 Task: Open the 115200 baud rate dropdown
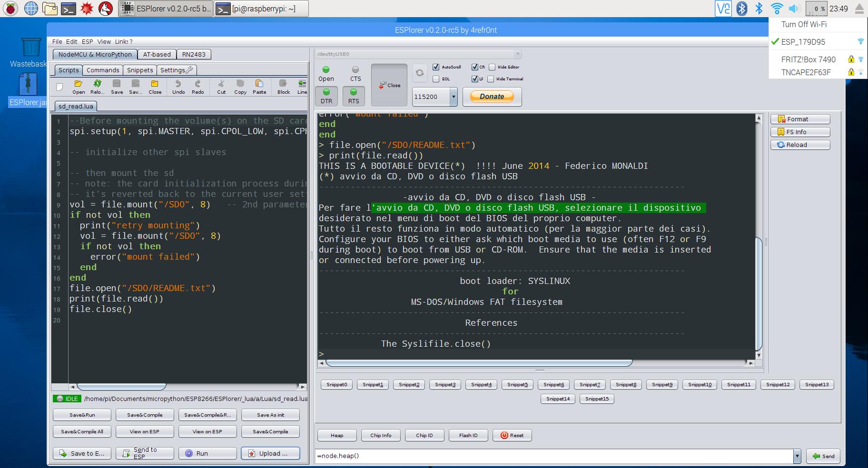coord(454,97)
